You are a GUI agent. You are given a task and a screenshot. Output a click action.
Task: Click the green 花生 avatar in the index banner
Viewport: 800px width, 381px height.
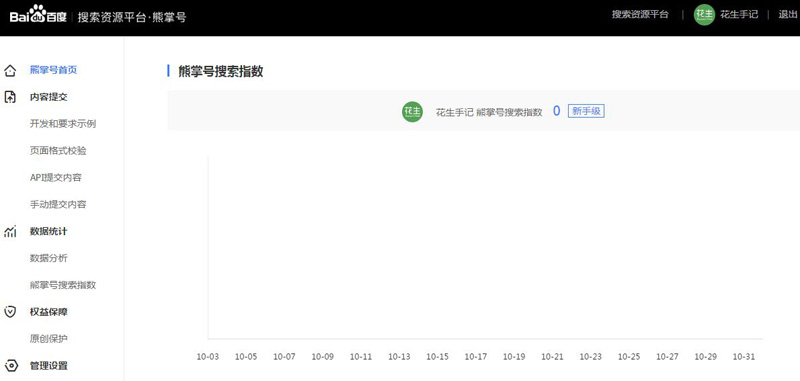tap(412, 111)
